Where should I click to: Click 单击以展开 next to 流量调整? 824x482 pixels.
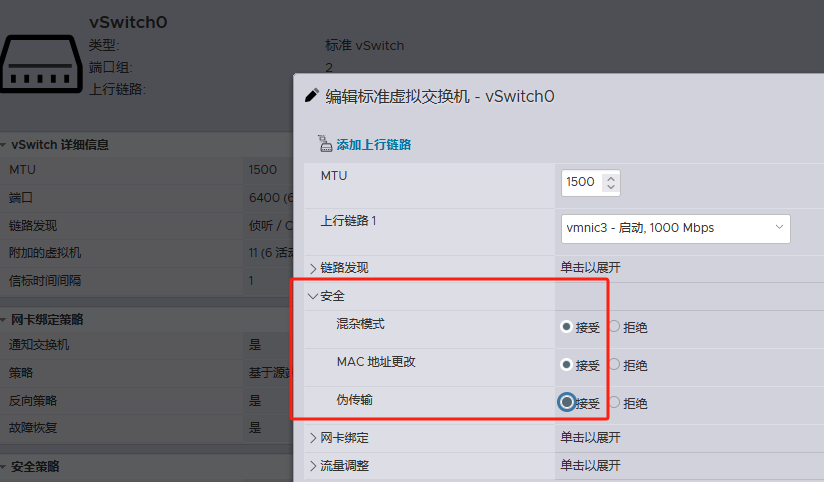tap(590, 465)
